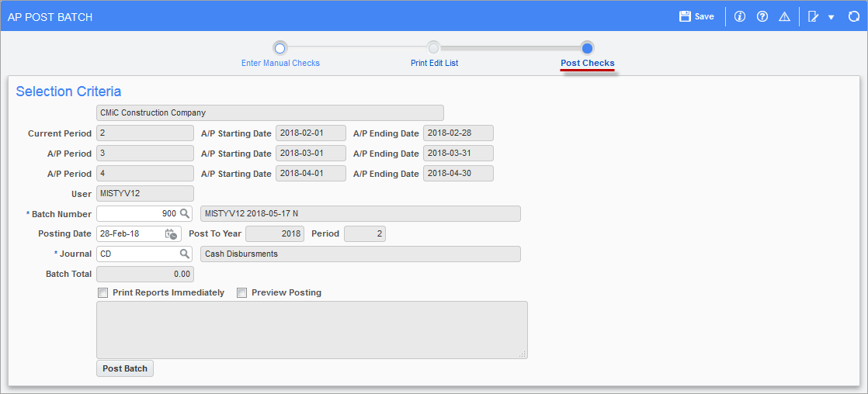The image size is (868, 394).
Task: Open Journal lookup magnifier icon
Action: tap(185, 254)
